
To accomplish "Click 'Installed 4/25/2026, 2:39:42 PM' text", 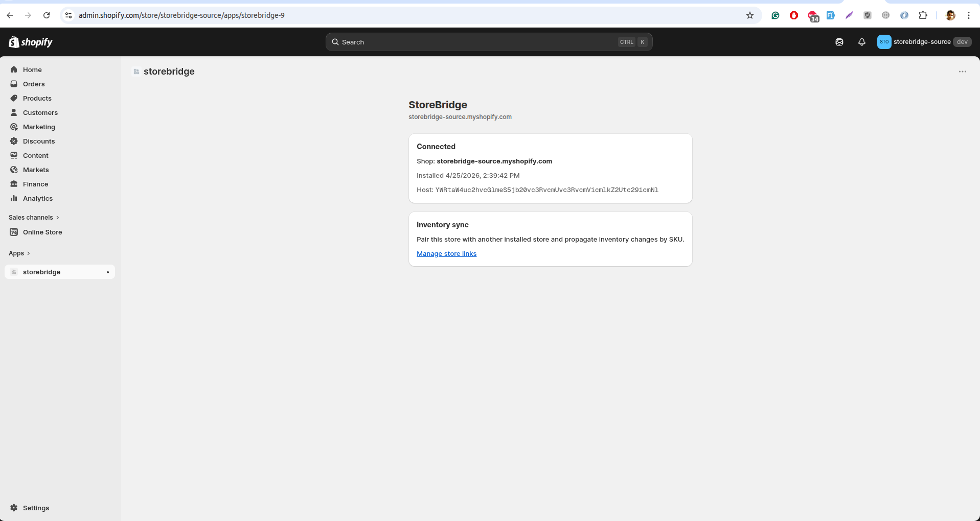I will pyautogui.click(x=468, y=176).
